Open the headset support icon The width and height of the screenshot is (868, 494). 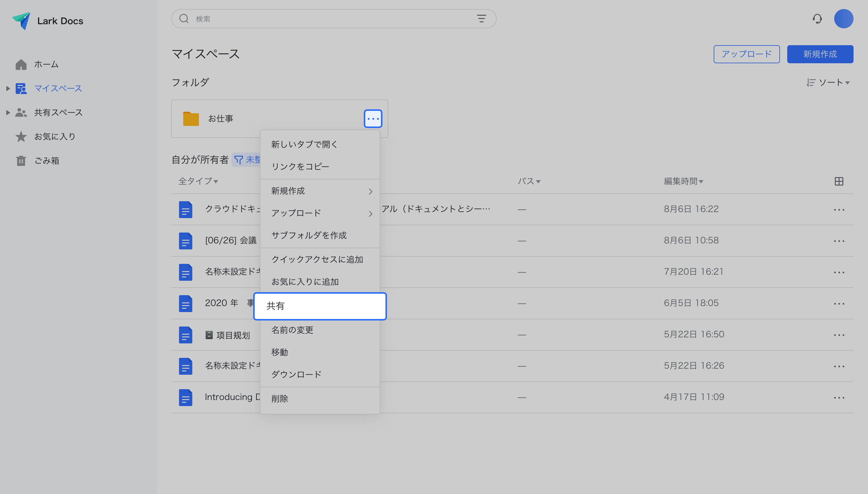[x=817, y=19]
